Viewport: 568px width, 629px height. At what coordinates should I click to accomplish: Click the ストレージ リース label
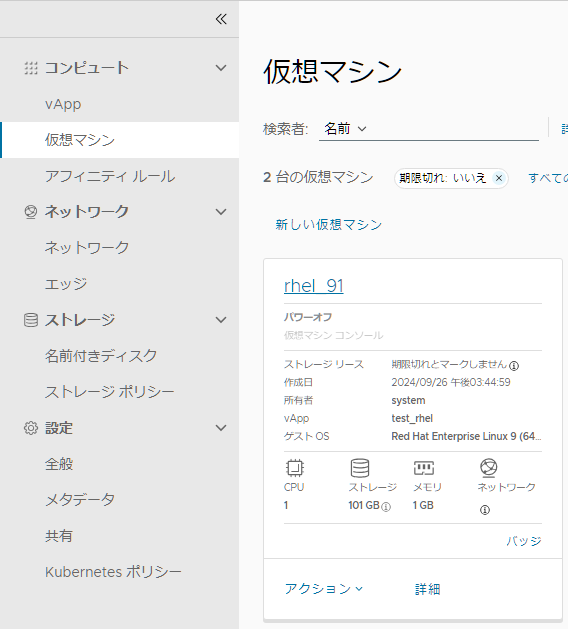(324, 364)
